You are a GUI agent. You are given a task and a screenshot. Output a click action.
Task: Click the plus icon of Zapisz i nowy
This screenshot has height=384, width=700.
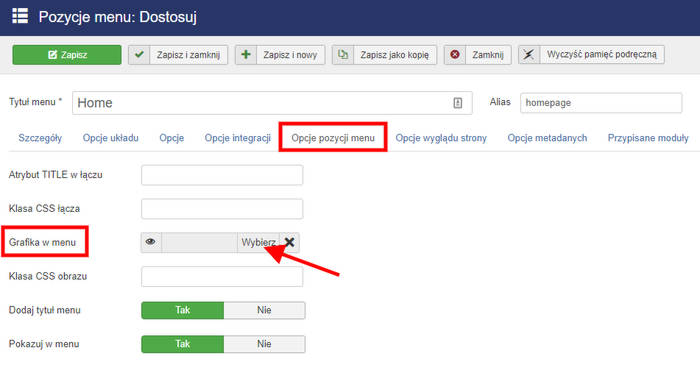point(246,55)
